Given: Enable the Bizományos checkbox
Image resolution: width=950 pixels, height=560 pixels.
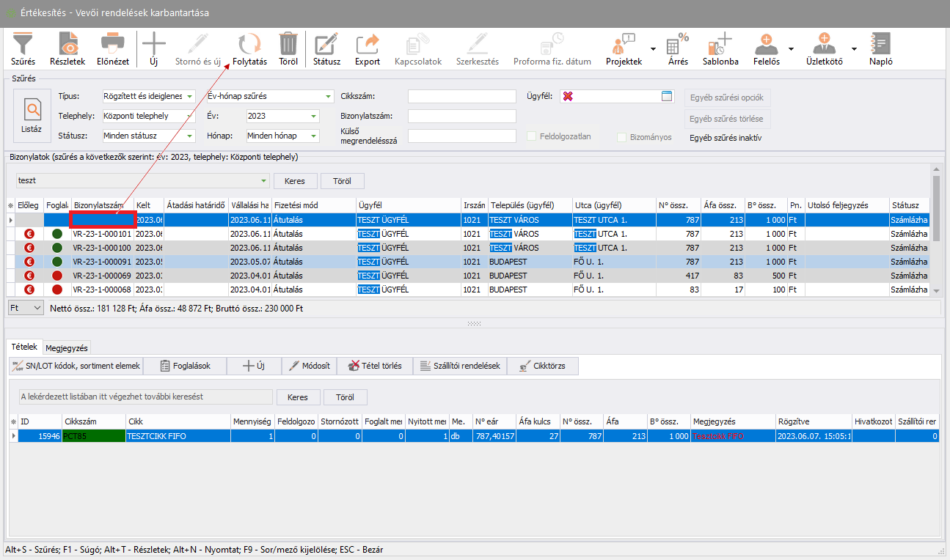Looking at the screenshot, I should (622, 137).
